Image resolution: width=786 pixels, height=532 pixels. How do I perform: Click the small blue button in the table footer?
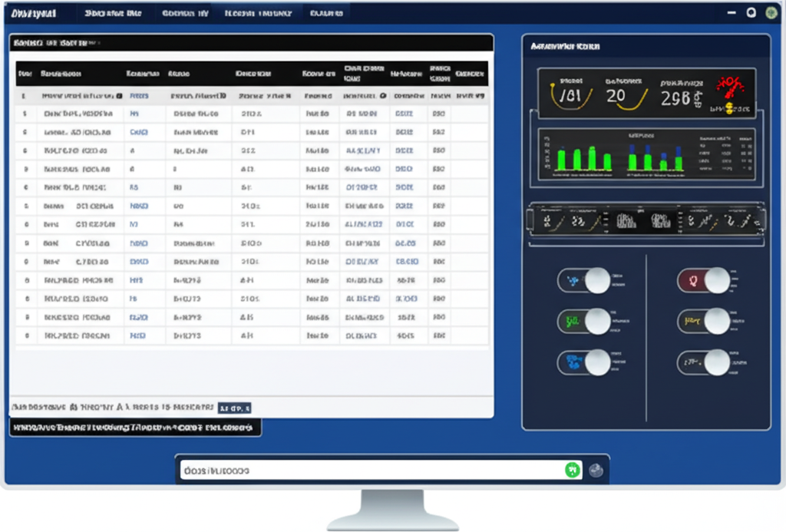[234, 408]
